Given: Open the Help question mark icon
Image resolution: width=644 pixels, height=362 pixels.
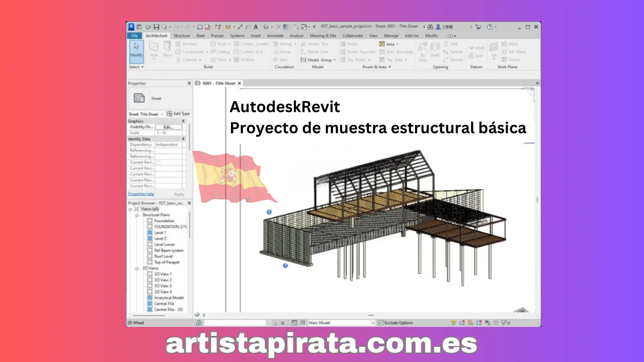Looking at the screenshot, I should (490, 27).
